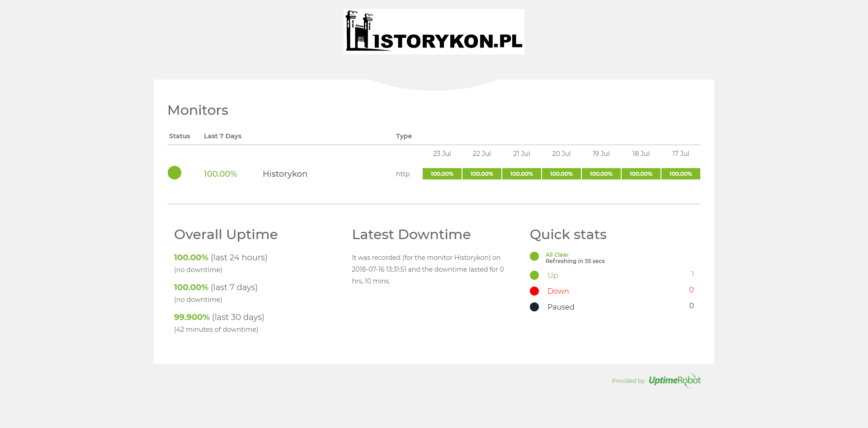Expand the Last 7 Days column header
This screenshot has height=428, width=868.
[x=222, y=136]
